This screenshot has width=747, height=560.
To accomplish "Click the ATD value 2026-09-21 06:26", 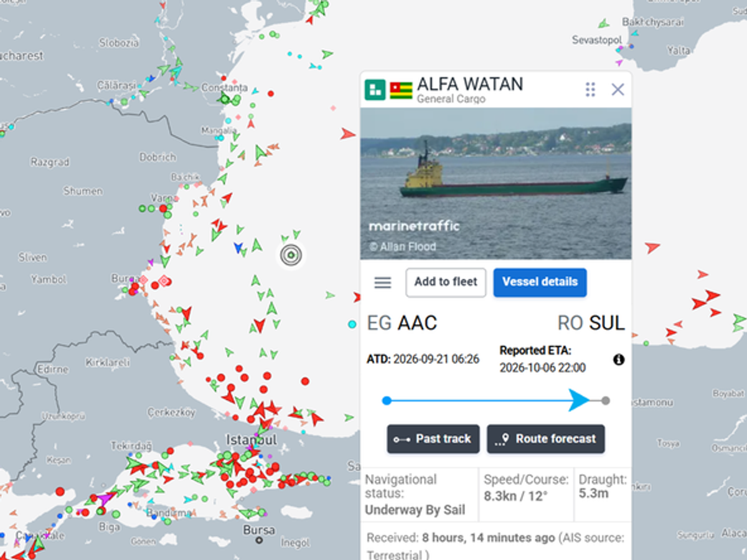I will pyautogui.click(x=436, y=360).
